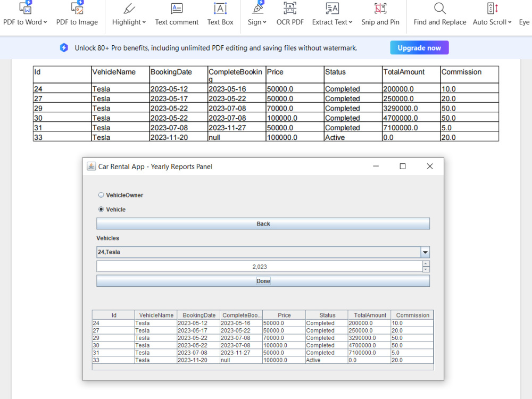
Task: Click 7100000.0 total in app table
Action: pyautogui.click(x=369, y=353)
